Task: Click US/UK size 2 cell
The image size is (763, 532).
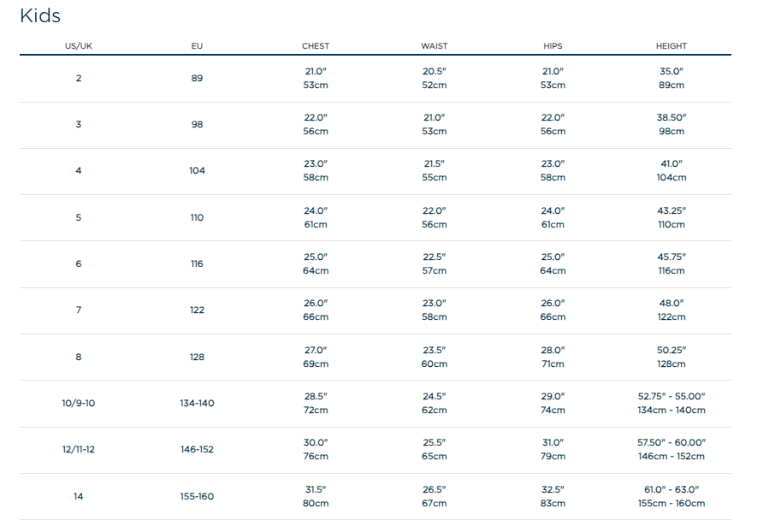Action: pyautogui.click(x=79, y=79)
